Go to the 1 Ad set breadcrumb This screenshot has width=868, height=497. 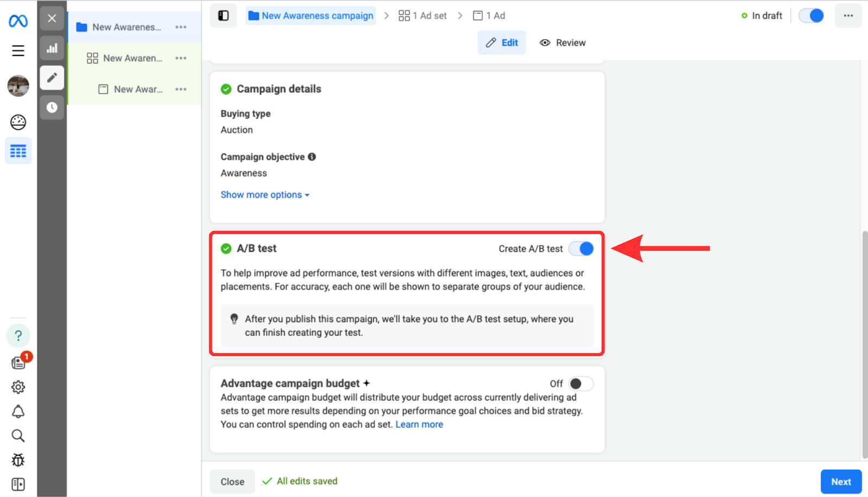423,16
